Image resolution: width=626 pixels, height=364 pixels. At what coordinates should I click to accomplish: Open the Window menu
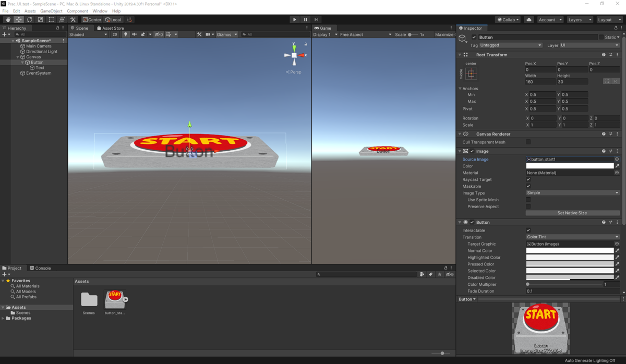click(100, 11)
